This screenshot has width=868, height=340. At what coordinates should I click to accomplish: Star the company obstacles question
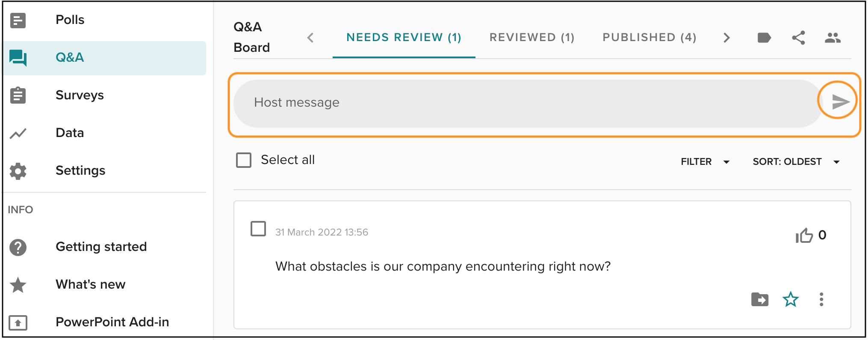coord(791,299)
